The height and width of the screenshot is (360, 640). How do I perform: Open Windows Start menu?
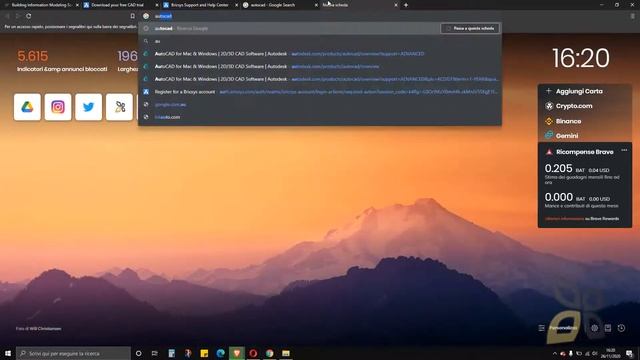click(8, 353)
